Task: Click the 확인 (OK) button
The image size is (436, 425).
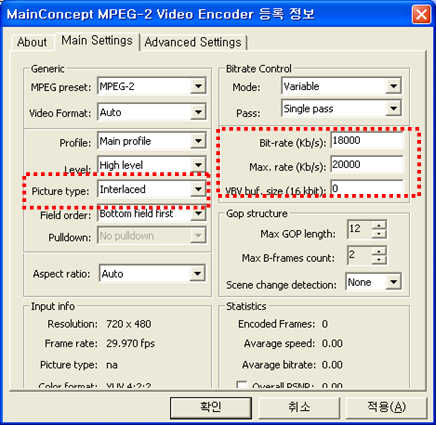Action: tap(211, 407)
